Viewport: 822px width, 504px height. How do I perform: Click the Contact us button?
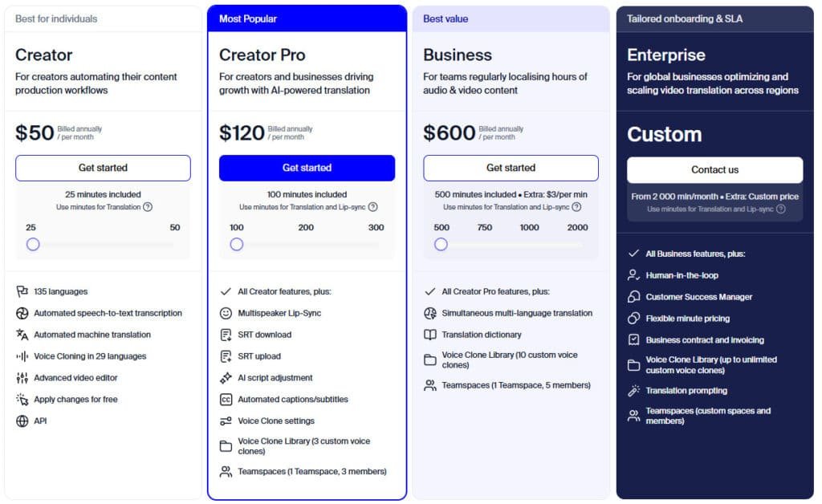[714, 170]
